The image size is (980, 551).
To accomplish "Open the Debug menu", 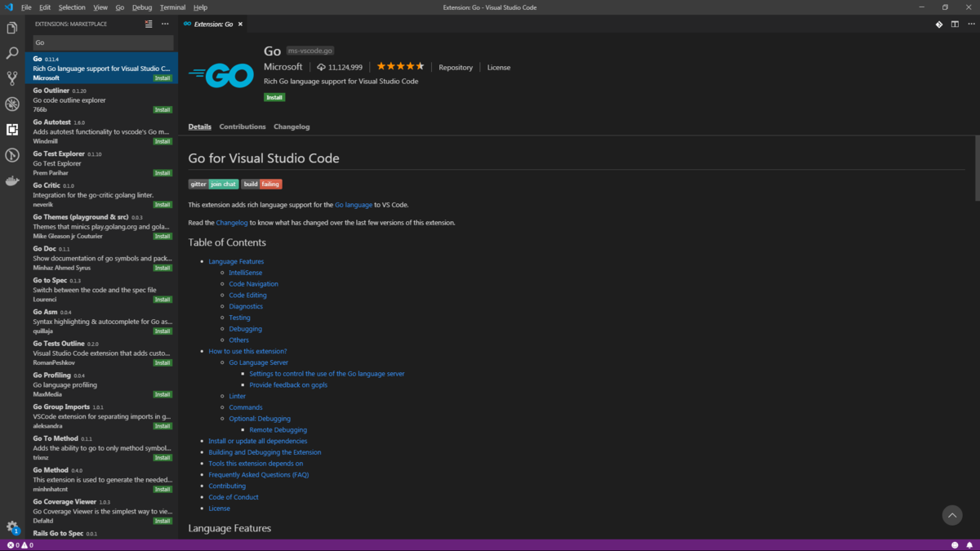I will click(x=142, y=7).
